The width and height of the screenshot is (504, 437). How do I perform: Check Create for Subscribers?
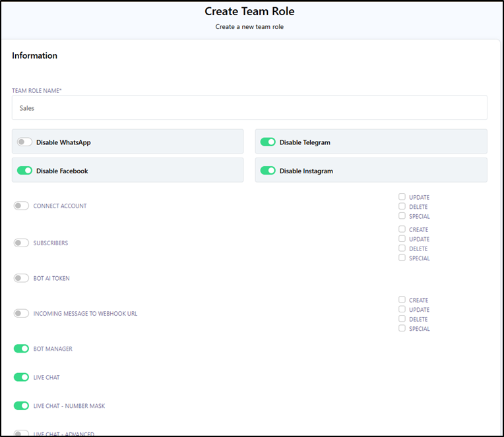[x=402, y=229]
